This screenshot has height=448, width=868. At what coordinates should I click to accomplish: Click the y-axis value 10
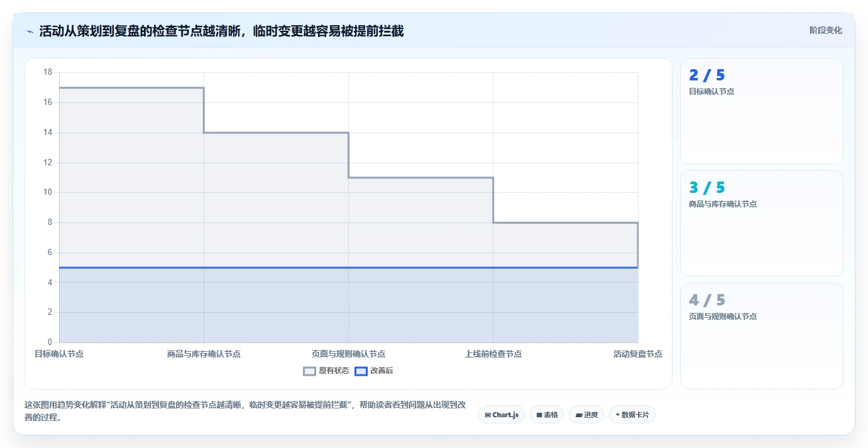click(48, 192)
